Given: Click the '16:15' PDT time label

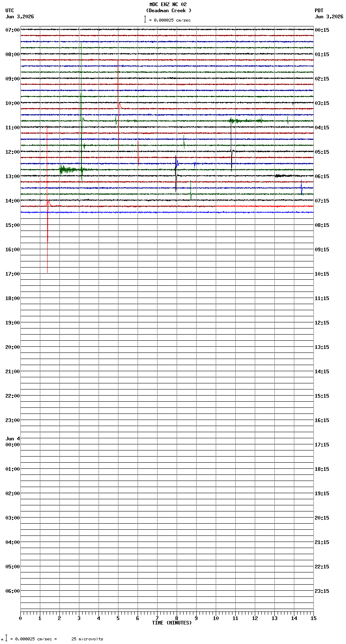Looking at the screenshot, I should click(x=322, y=420).
